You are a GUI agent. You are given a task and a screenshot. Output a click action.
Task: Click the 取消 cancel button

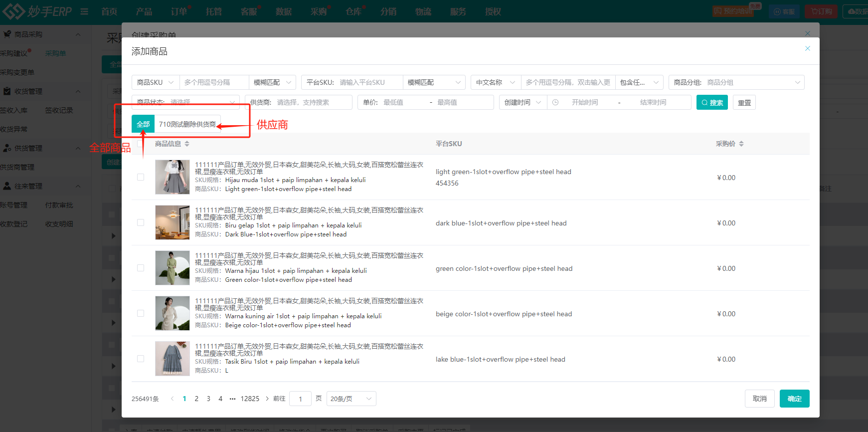click(760, 399)
